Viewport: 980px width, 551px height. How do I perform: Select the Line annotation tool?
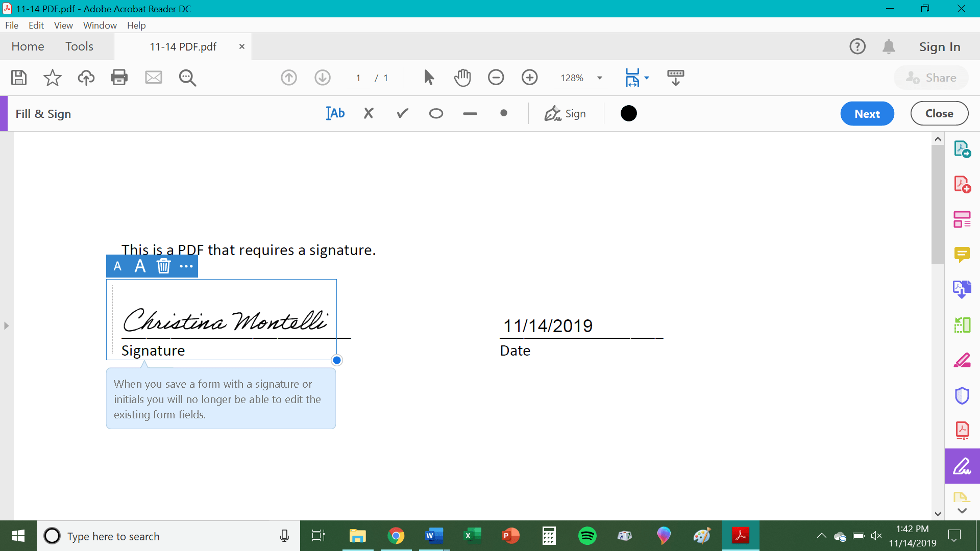click(470, 113)
